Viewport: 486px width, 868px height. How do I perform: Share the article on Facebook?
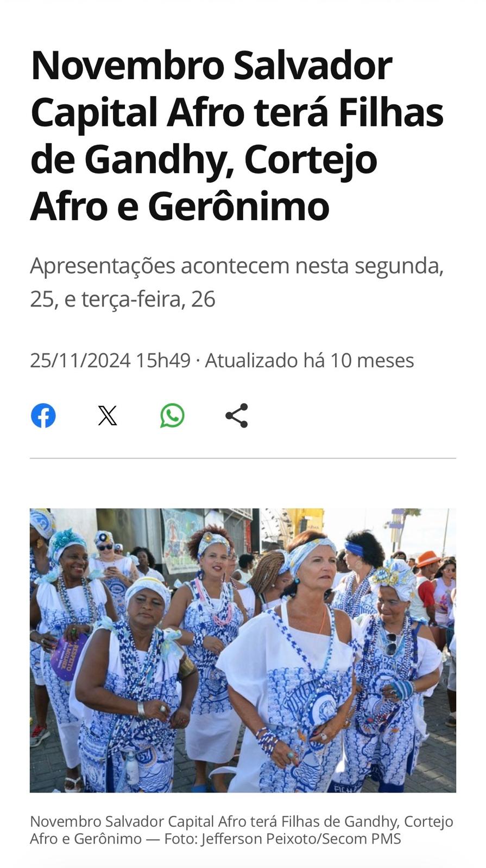pos(43,416)
